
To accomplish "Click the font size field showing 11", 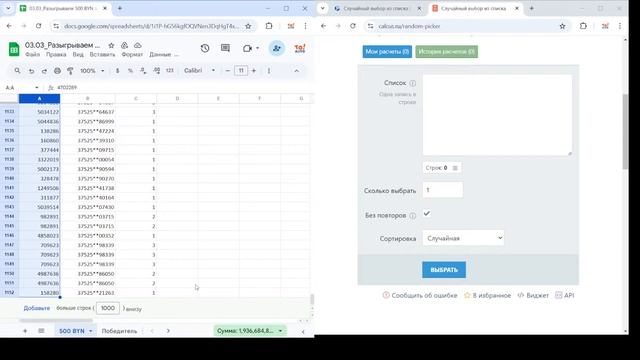I will coord(241,71).
